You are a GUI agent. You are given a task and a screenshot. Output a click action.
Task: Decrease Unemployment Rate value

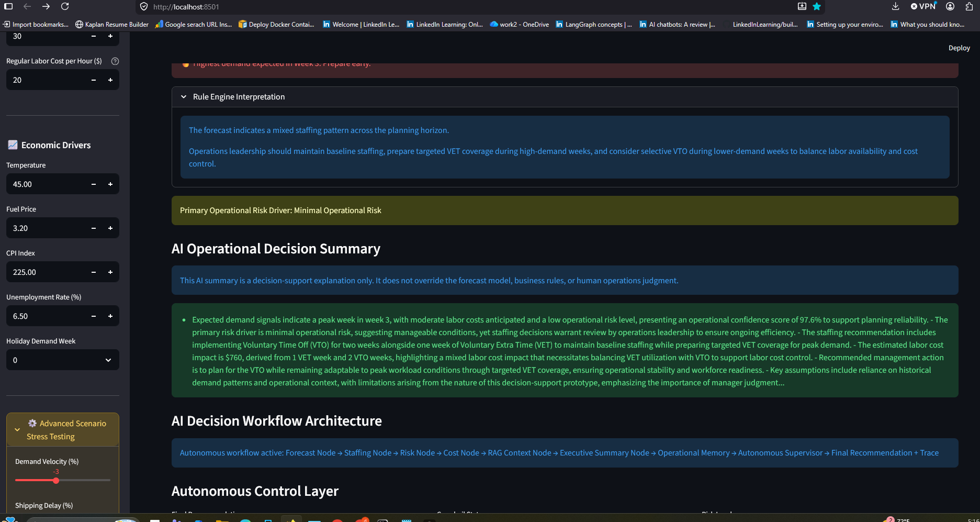pos(94,316)
